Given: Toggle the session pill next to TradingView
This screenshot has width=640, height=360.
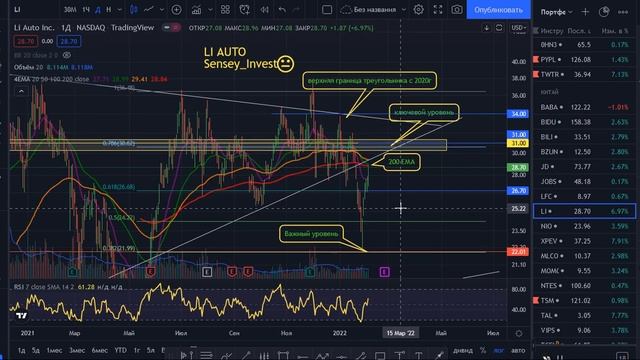Looking at the screenshot, I should pos(171,28).
